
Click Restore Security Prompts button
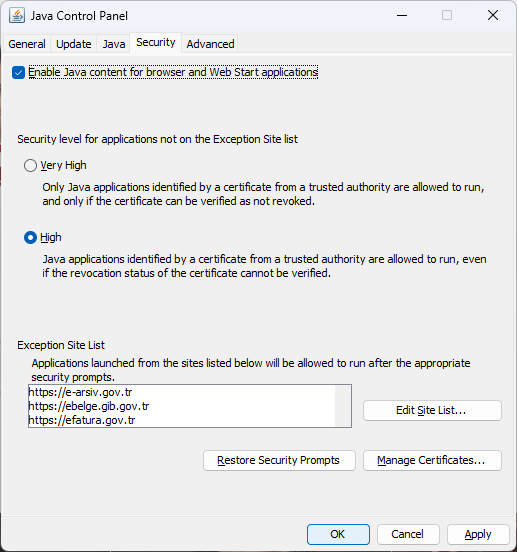(279, 460)
